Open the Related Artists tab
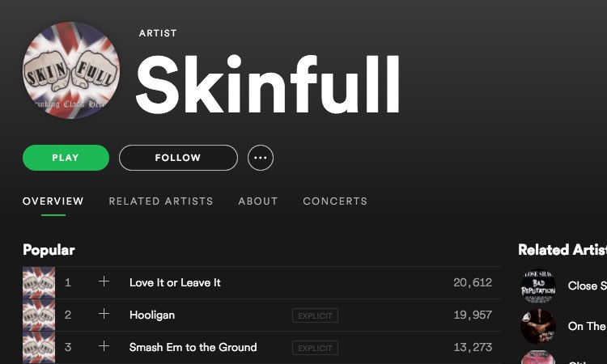This screenshot has width=607, height=364. point(161,201)
